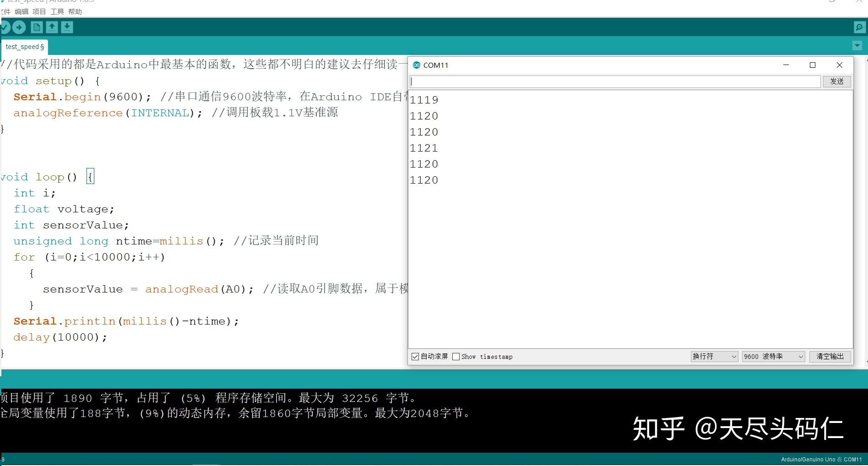
Task: Open the tab options dropdown arrow
Action: tap(857, 46)
